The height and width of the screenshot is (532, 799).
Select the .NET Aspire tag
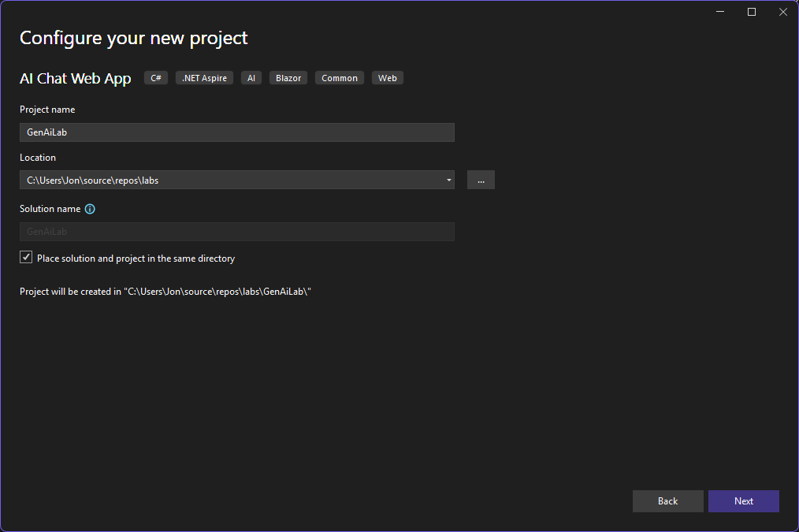tap(204, 78)
